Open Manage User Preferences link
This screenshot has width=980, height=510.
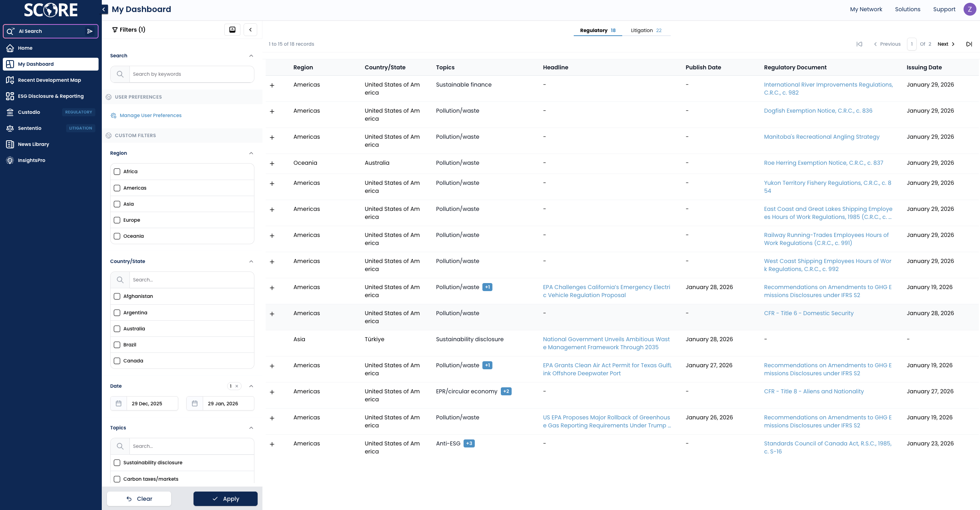pos(150,115)
